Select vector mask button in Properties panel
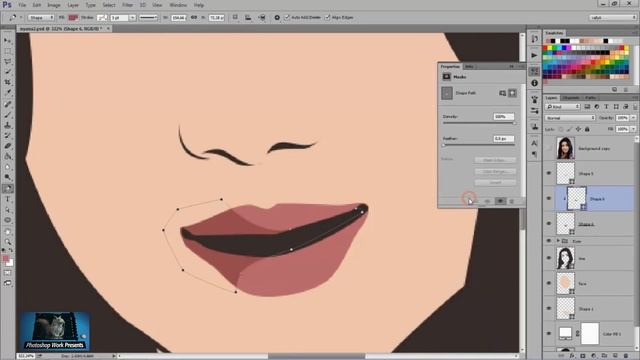 pos(512,93)
